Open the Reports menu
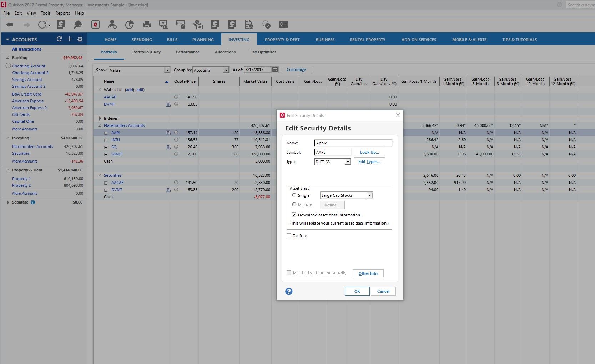Screen dimensions: 595x364 tap(62, 13)
